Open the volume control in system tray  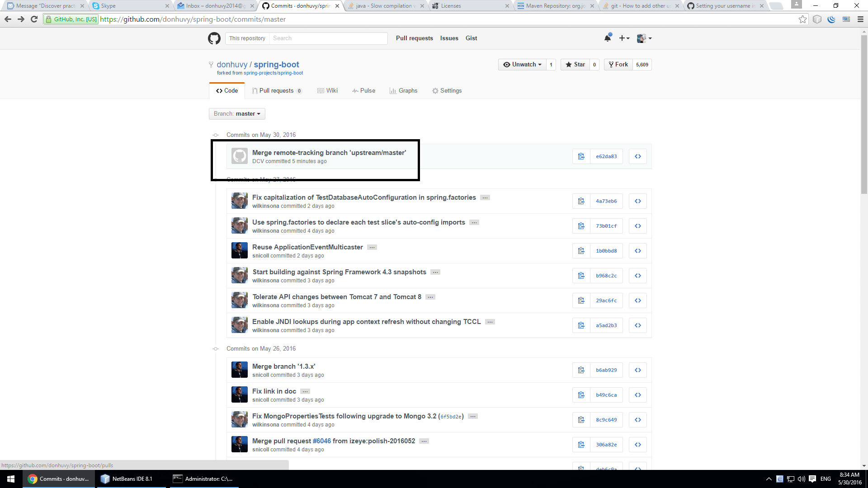tap(802, 479)
